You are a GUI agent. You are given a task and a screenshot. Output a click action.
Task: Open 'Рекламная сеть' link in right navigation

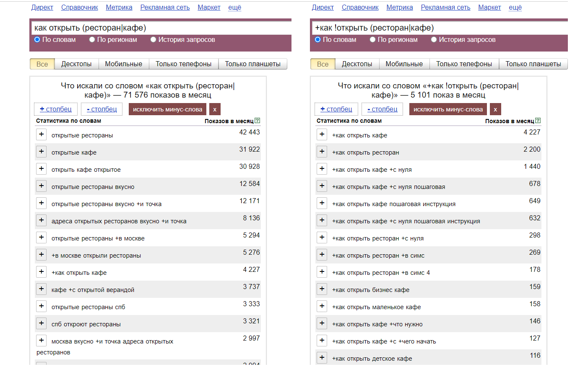click(x=445, y=7)
